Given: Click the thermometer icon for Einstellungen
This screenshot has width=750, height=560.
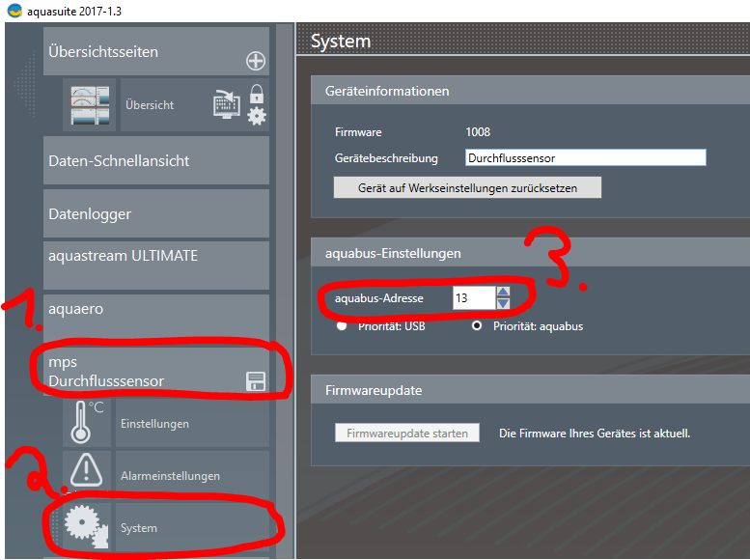Looking at the screenshot, I should tap(88, 423).
